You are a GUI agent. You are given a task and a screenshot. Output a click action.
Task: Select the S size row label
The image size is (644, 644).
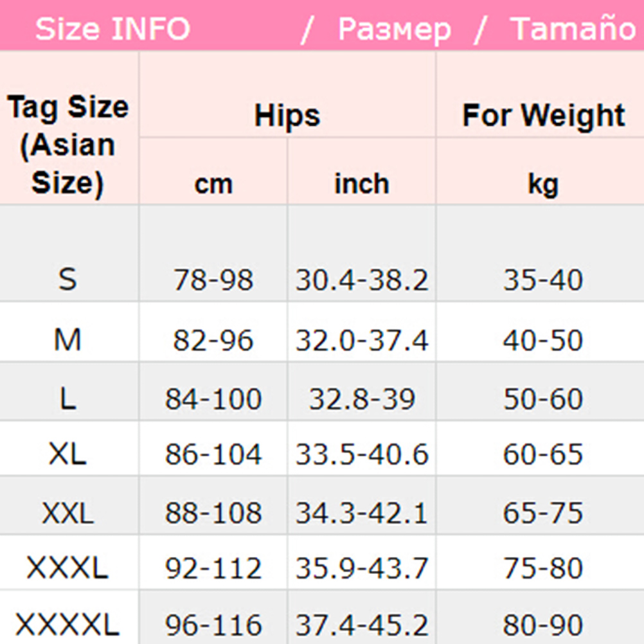click(x=67, y=280)
